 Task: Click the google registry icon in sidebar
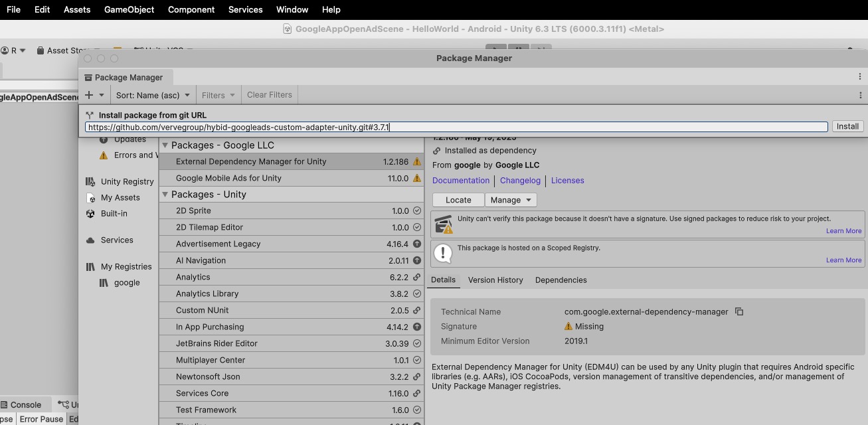pos(104,283)
